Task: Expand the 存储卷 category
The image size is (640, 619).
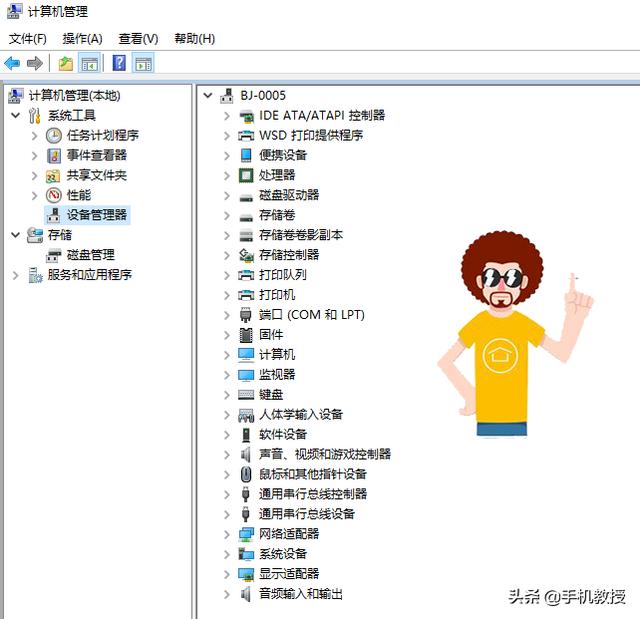Action: (x=227, y=215)
